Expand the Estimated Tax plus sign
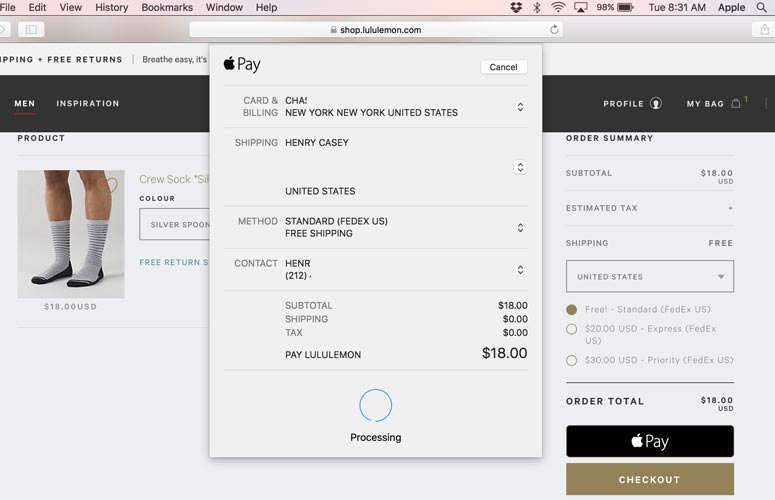775x500 pixels. [x=730, y=208]
